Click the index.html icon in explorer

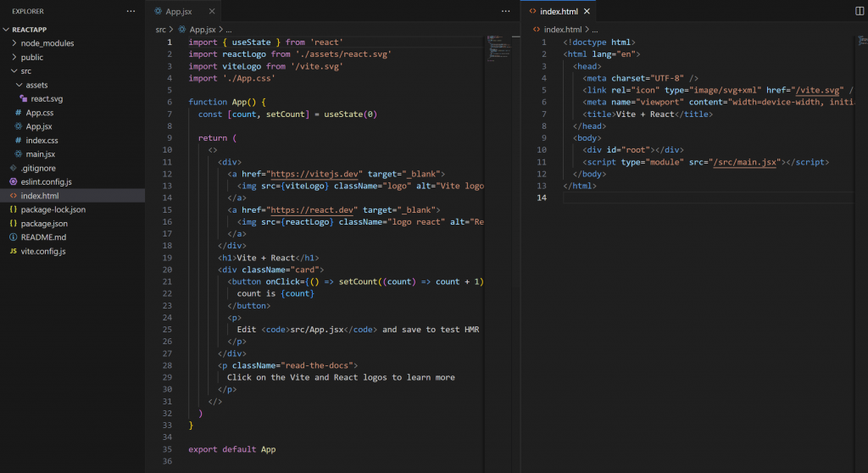[x=14, y=196]
